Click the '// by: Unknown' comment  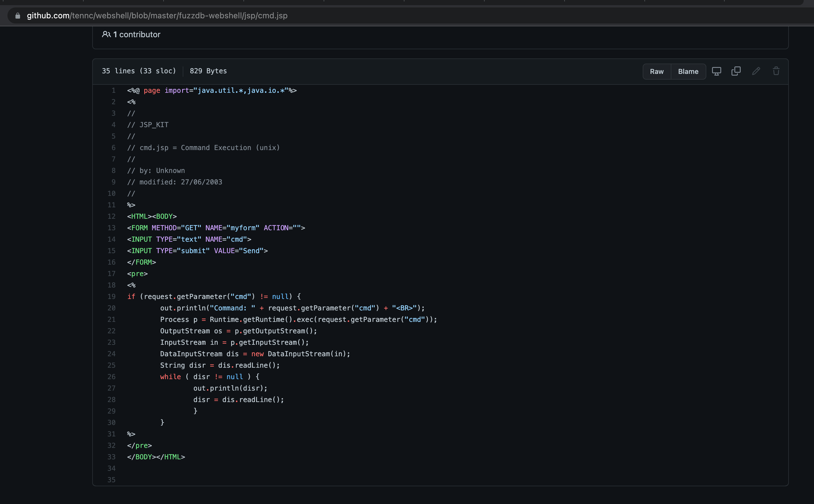click(x=156, y=171)
